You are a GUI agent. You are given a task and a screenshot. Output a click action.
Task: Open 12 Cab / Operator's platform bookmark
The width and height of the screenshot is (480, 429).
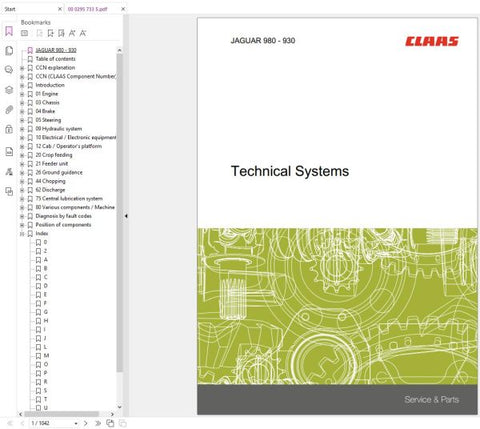click(68, 146)
